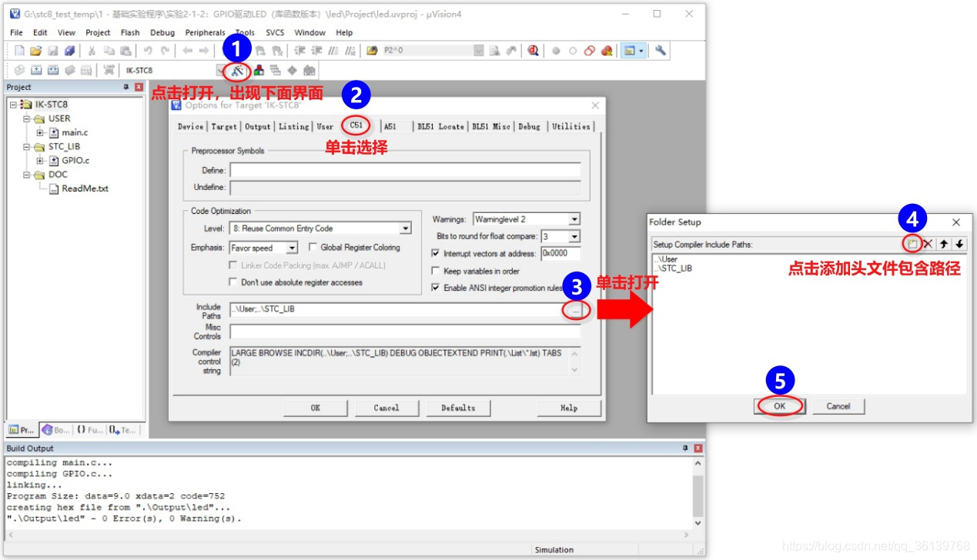The image size is (977, 560).
Task: Click the Build Output vertical scrollbar
Action: point(698,492)
